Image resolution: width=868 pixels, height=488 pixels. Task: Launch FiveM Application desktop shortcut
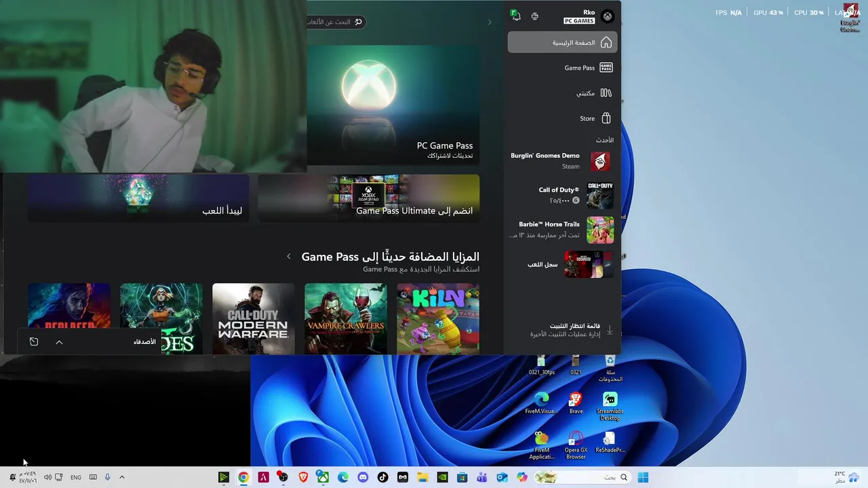[541, 445]
